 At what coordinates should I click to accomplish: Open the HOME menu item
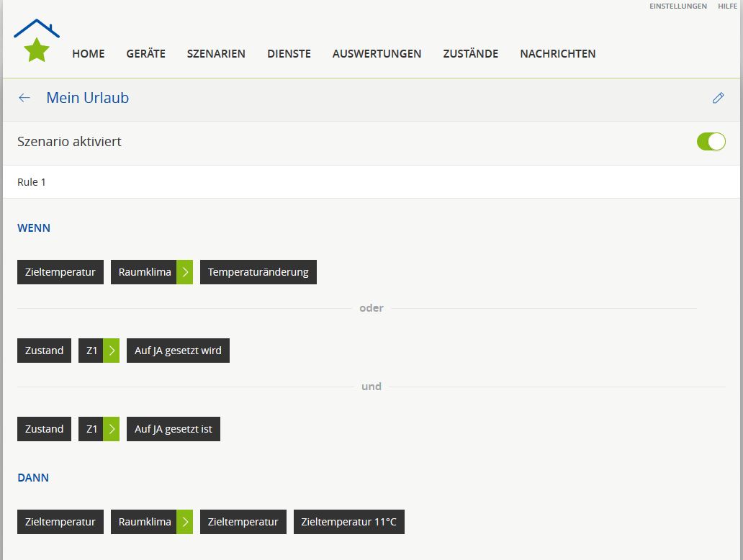pyautogui.click(x=88, y=54)
